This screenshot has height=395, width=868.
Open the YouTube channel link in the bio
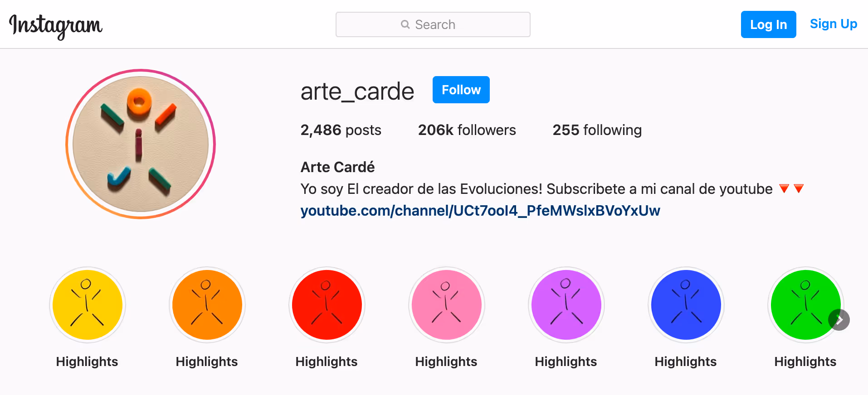(x=480, y=211)
